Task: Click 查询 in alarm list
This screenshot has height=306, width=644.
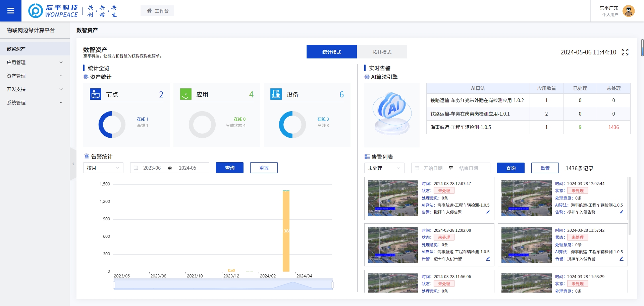Action: tap(511, 168)
